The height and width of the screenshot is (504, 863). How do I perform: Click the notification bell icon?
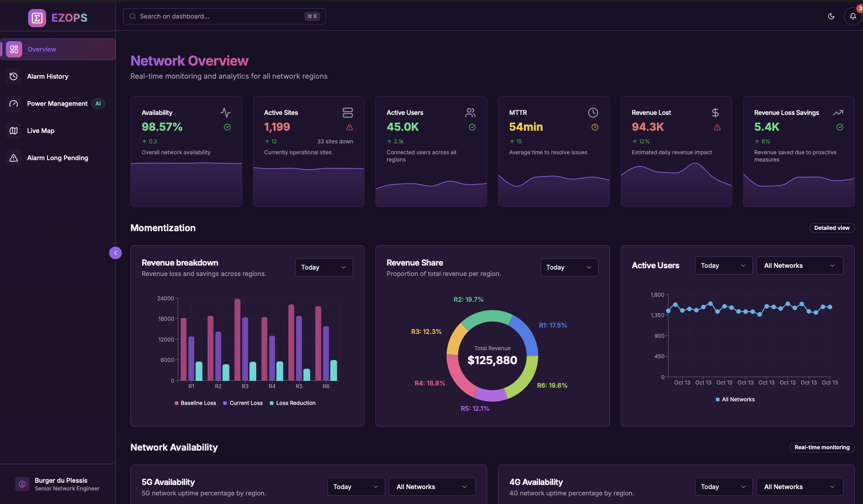(x=853, y=16)
